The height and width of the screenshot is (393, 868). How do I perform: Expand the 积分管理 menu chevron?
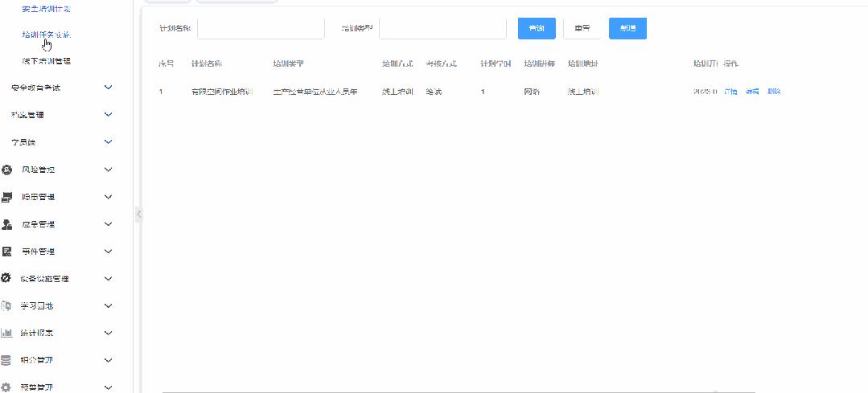coord(109,360)
